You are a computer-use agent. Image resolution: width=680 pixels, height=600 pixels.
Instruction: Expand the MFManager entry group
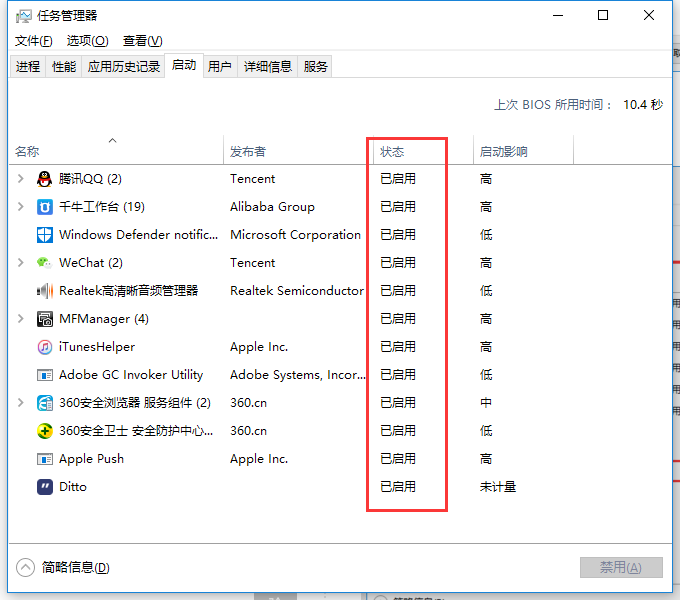(21, 319)
